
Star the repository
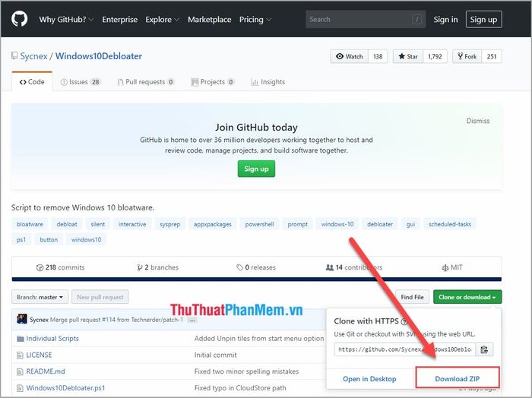click(x=408, y=56)
